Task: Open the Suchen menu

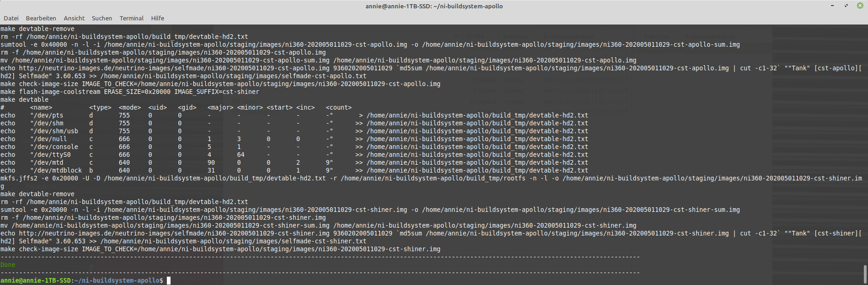Action: (x=102, y=19)
